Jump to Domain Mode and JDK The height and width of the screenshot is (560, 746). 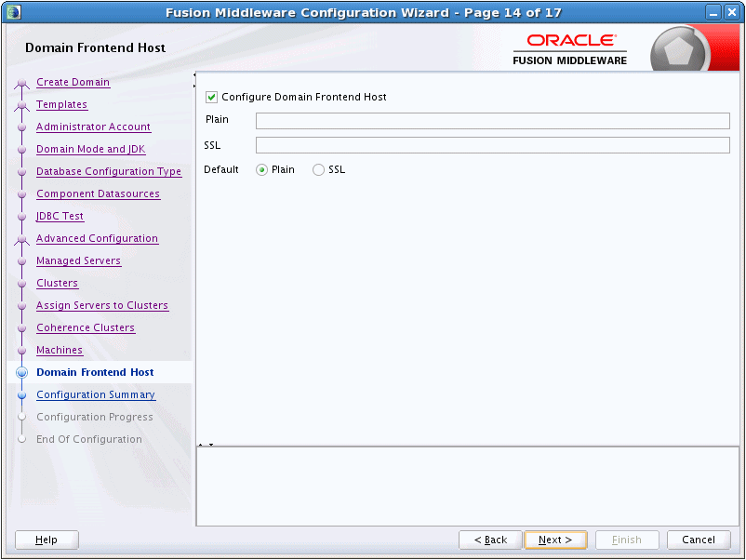coord(91,149)
